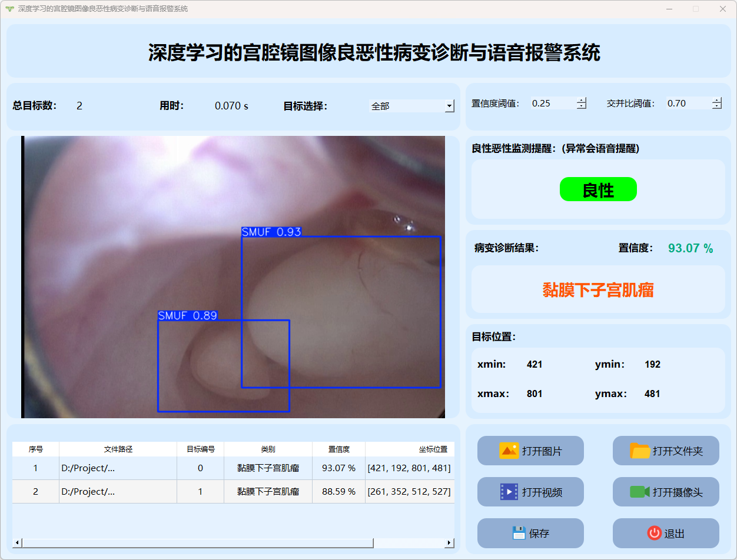Click the 序号 column header
Image resolution: width=737 pixels, height=560 pixels.
(36, 449)
